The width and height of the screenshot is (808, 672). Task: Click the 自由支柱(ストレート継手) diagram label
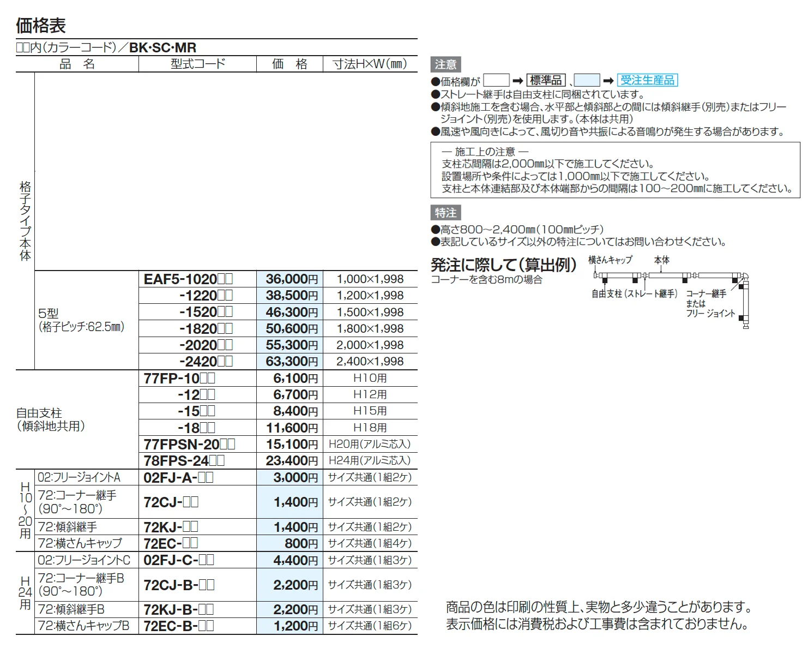coord(635,295)
